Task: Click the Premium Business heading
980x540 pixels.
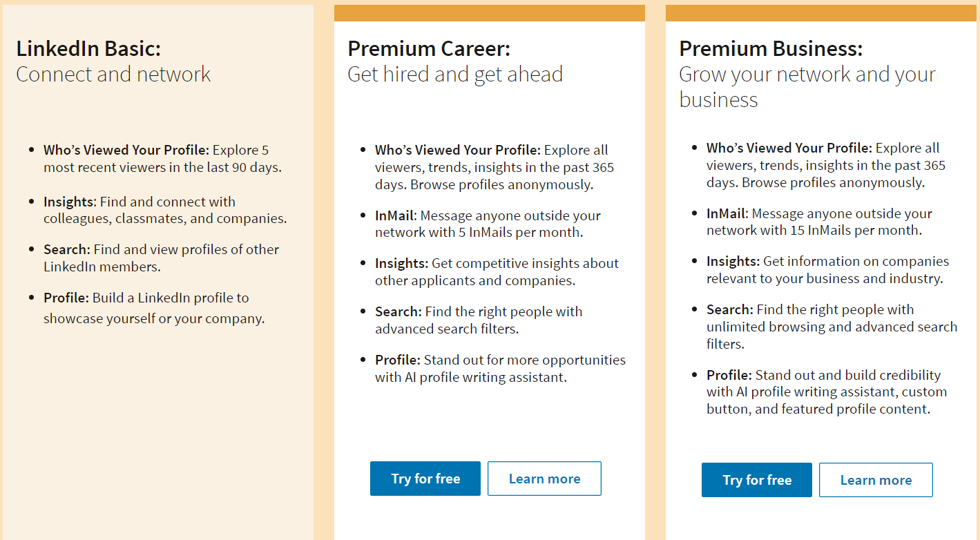Action: click(x=770, y=49)
